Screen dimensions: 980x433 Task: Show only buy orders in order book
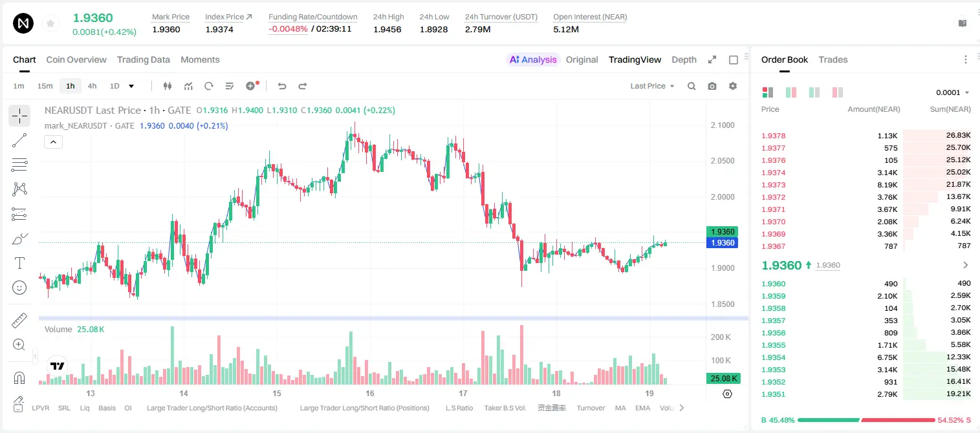pyautogui.click(x=814, y=92)
